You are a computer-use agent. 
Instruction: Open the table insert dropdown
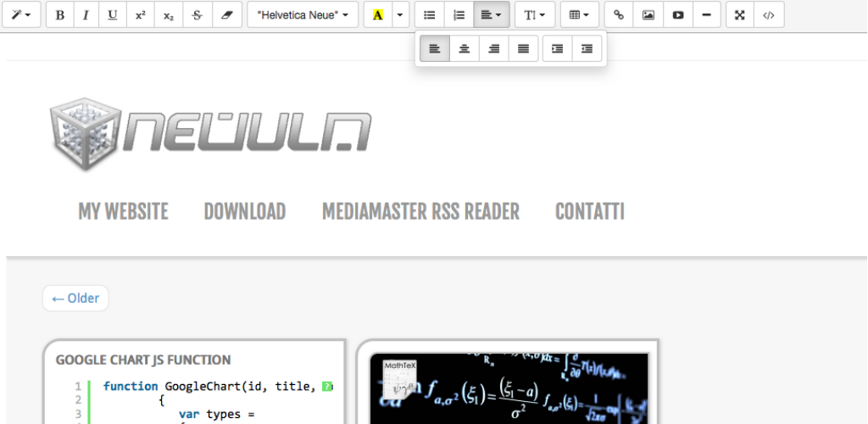(x=580, y=15)
